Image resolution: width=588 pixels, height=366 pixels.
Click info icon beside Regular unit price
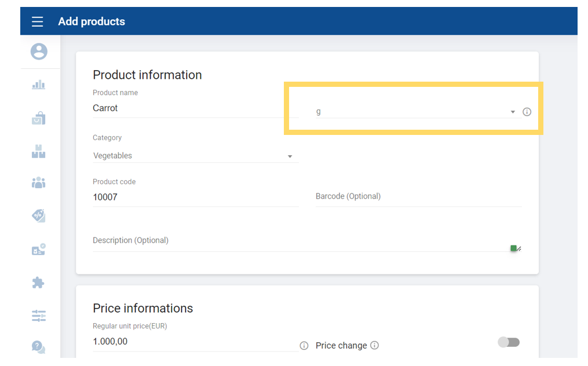[x=304, y=346]
